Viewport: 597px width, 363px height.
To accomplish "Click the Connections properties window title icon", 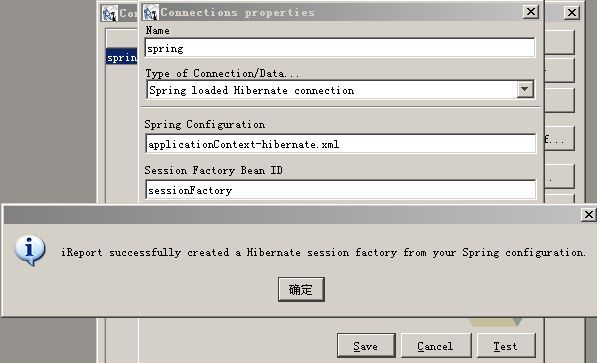I will click(x=150, y=13).
